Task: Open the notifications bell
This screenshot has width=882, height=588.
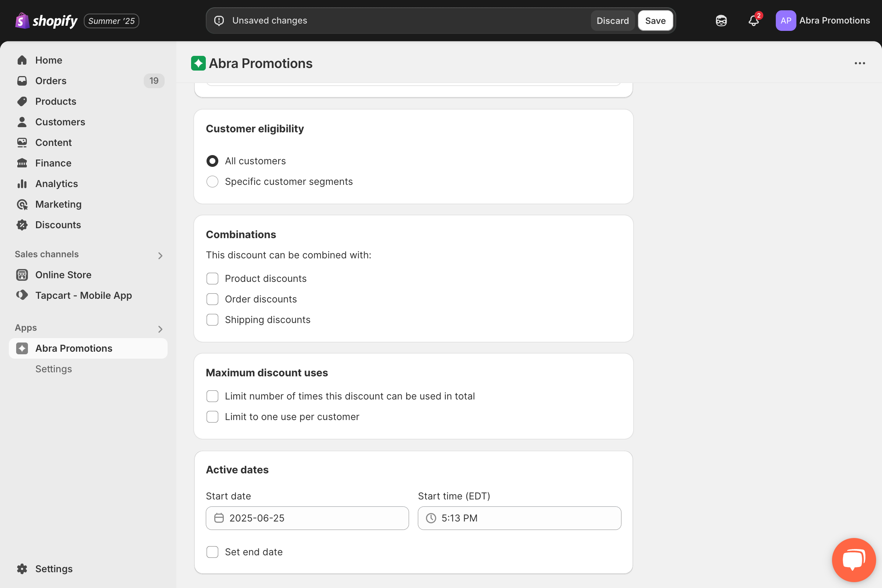Action: pyautogui.click(x=754, y=21)
